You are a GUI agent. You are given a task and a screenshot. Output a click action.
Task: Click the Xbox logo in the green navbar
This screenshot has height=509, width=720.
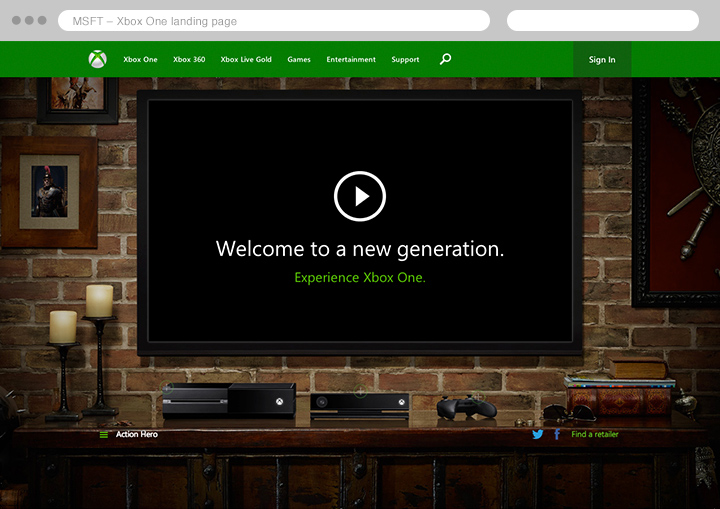(x=97, y=59)
